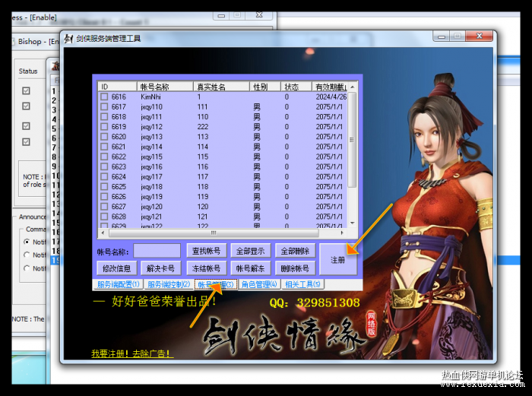Viewport: 532px width, 396px height.
Task: Toggle the first Status checkbox in Bishop window
Action: pyautogui.click(x=26, y=90)
